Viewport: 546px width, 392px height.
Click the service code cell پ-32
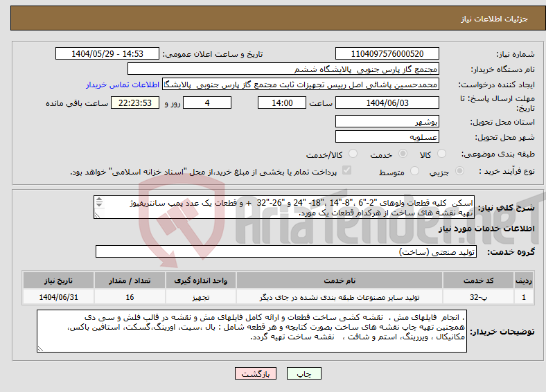479,297
